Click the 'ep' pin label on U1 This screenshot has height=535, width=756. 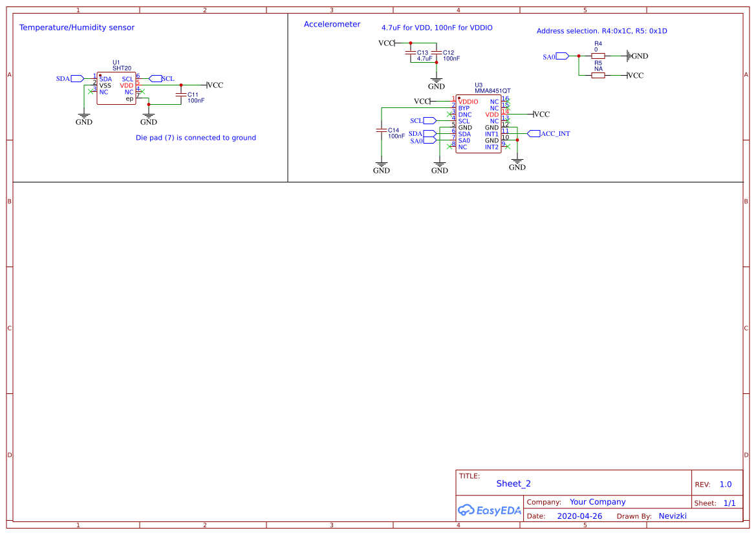(x=129, y=99)
